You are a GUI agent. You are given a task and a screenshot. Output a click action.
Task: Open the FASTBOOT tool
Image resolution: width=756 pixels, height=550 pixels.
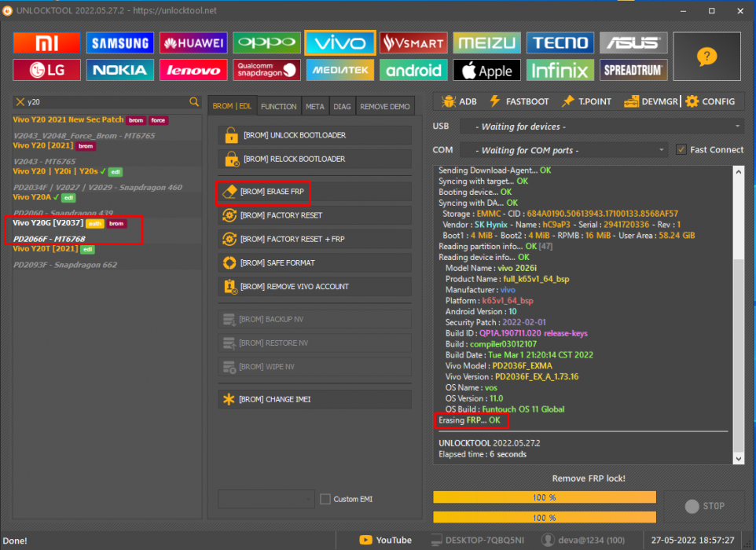point(519,101)
